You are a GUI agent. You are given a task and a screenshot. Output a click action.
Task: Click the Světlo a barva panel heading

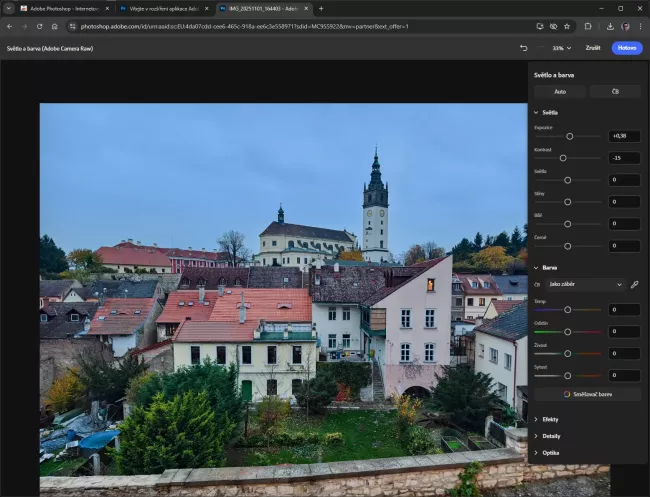pyautogui.click(x=554, y=75)
